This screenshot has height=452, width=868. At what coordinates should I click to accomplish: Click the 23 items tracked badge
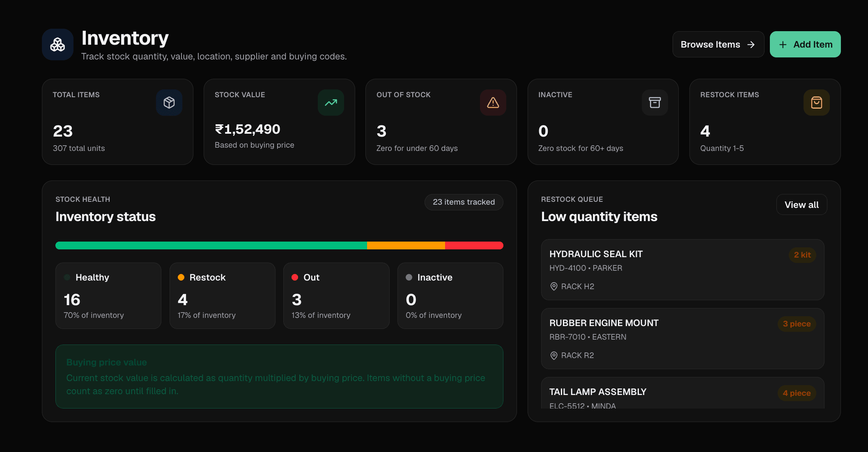[x=464, y=202]
